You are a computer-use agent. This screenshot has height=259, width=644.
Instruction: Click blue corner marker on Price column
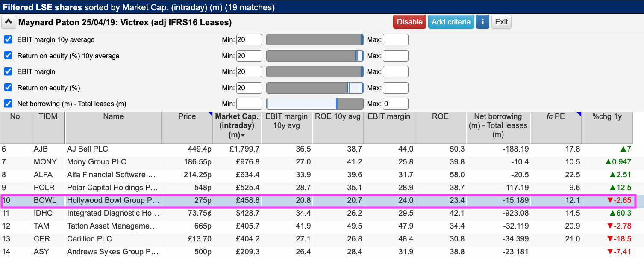tap(210, 114)
